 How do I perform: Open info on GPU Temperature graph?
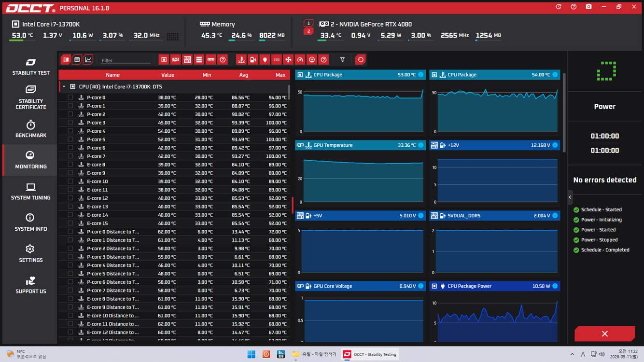pyautogui.click(x=420, y=145)
